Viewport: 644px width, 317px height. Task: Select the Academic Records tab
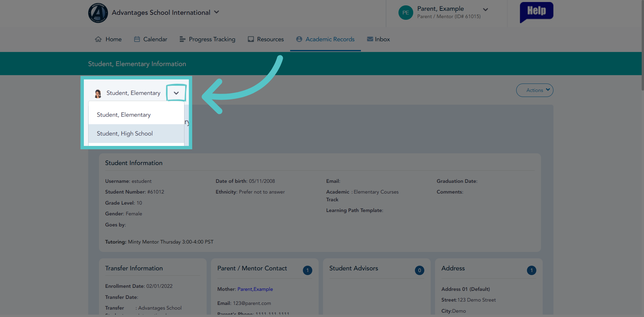[325, 39]
